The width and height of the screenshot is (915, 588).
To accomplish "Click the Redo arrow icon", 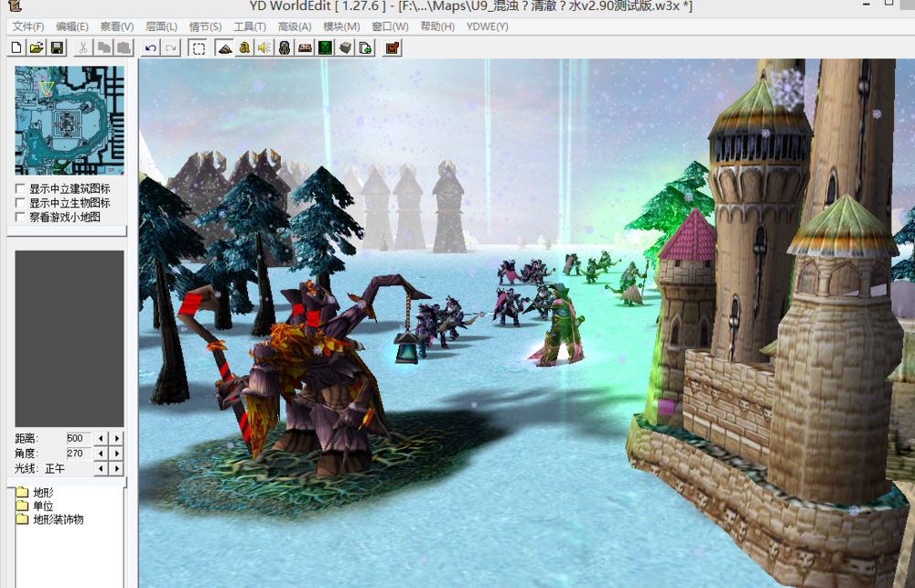I will click(171, 48).
